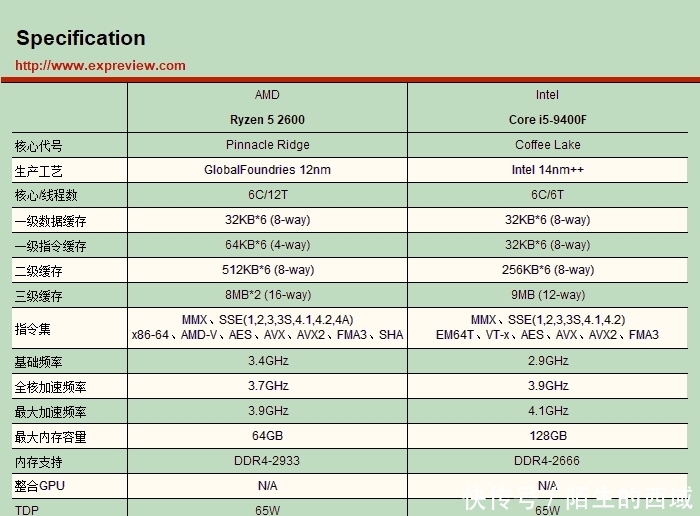Select the 6C/6T core count cell
Screen dimensions: 700x516
(547, 195)
